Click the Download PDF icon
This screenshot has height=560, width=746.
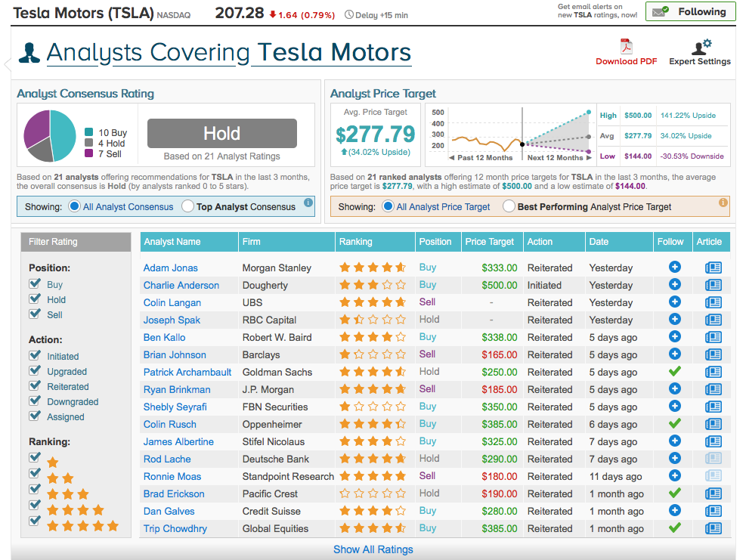coord(626,47)
